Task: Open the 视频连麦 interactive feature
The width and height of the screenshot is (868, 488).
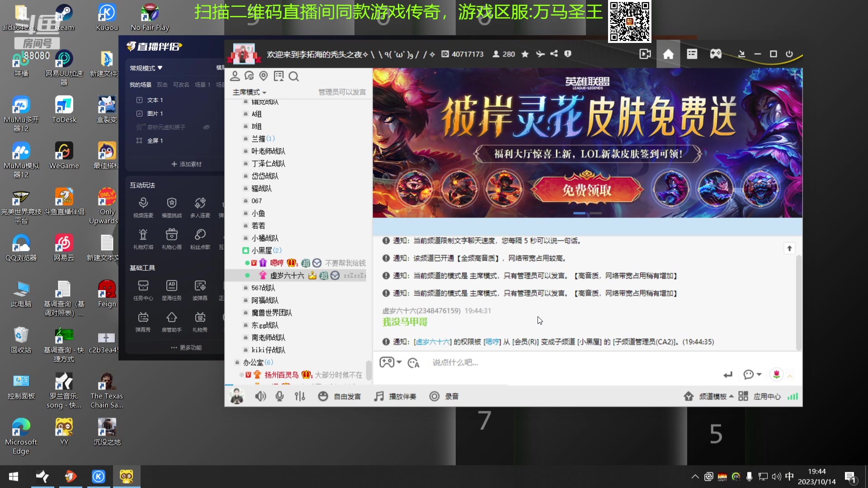Action: [x=143, y=207]
